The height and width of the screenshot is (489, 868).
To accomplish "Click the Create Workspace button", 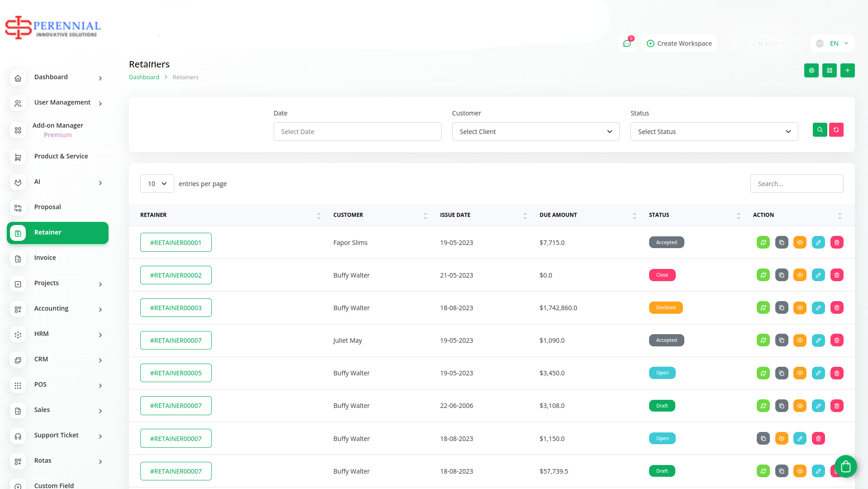I will (679, 43).
